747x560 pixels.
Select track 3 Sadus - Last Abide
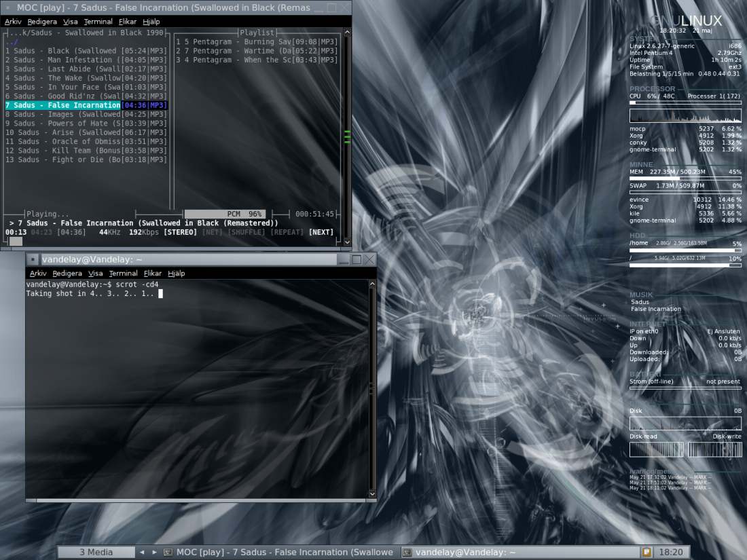pyautogui.click(x=86, y=69)
